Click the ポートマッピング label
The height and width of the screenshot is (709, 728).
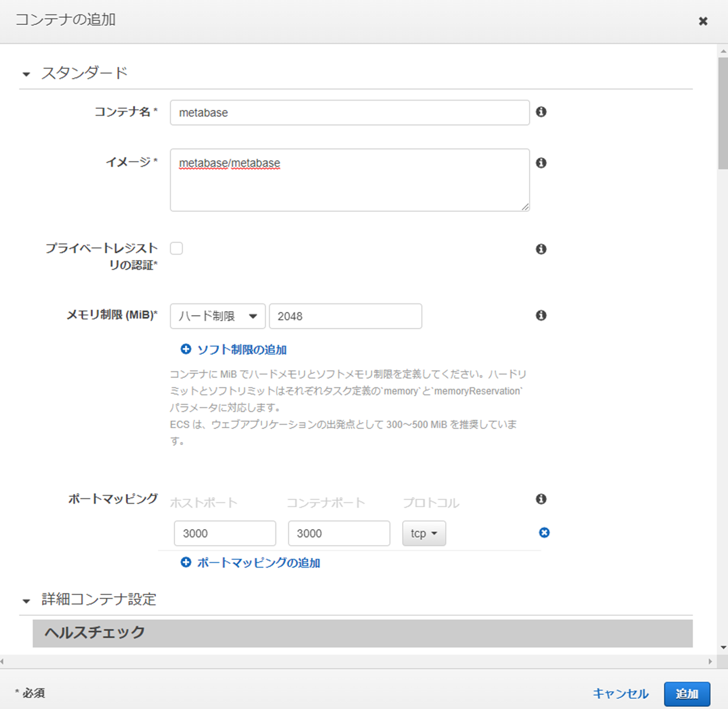113,499
